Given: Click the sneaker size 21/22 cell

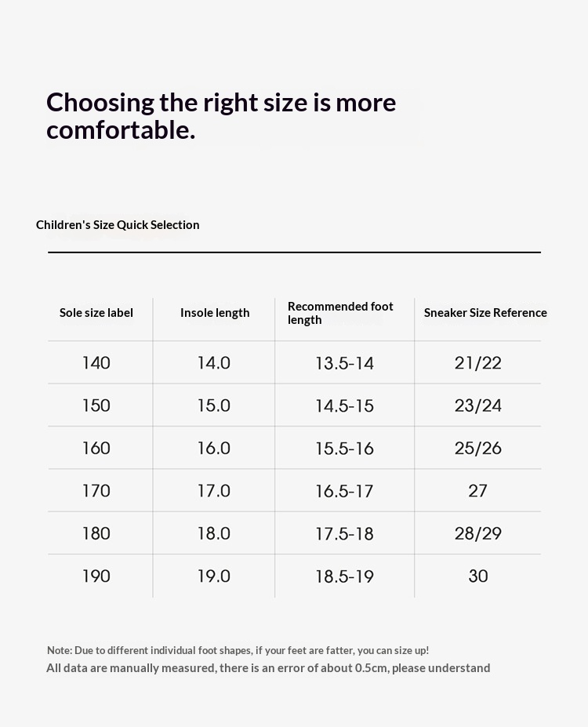Looking at the screenshot, I should point(477,362).
